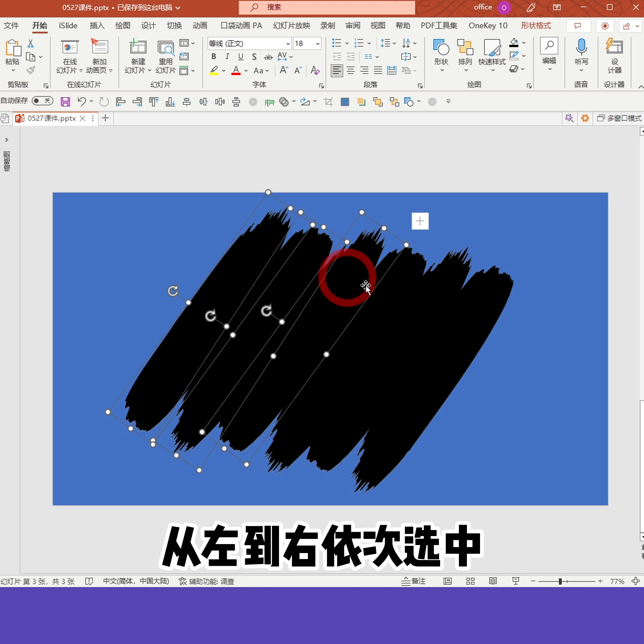Click the Increase Font Size icon
Screen dimensions: 644x644
284,70
